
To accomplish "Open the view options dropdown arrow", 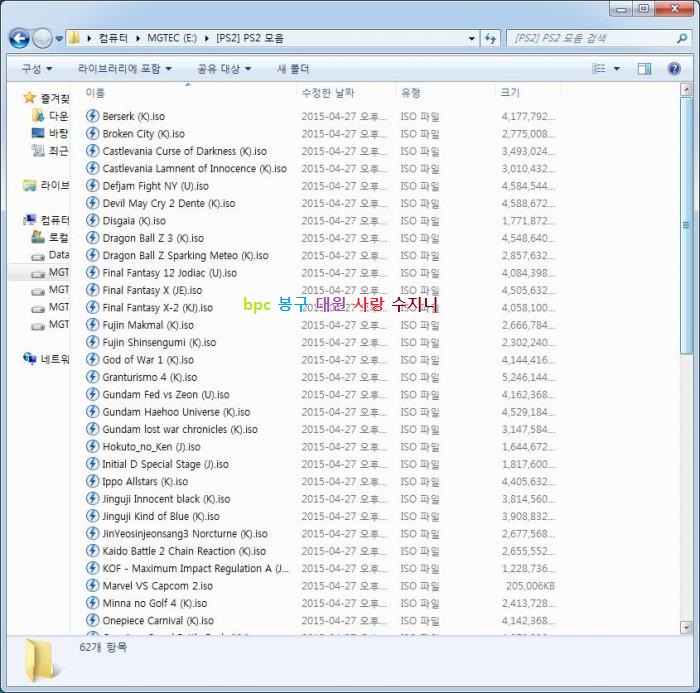I will [x=617, y=69].
